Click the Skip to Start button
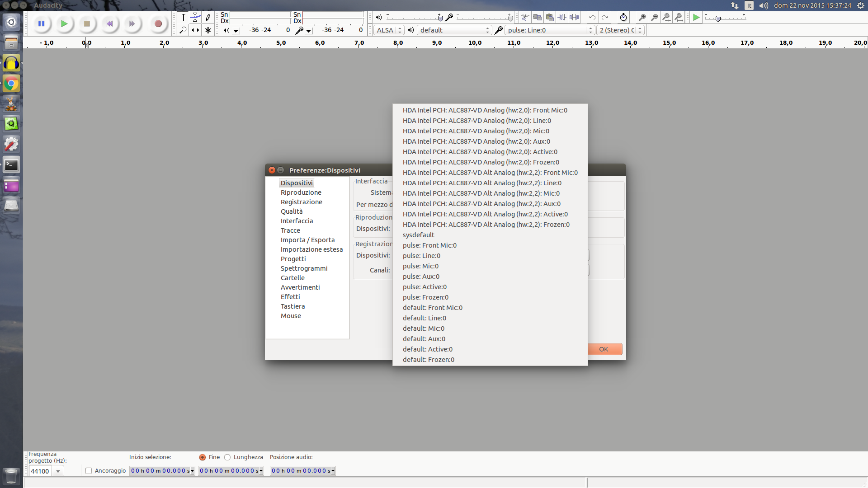Viewport: 868px width, 488px height. (x=109, y=24)
